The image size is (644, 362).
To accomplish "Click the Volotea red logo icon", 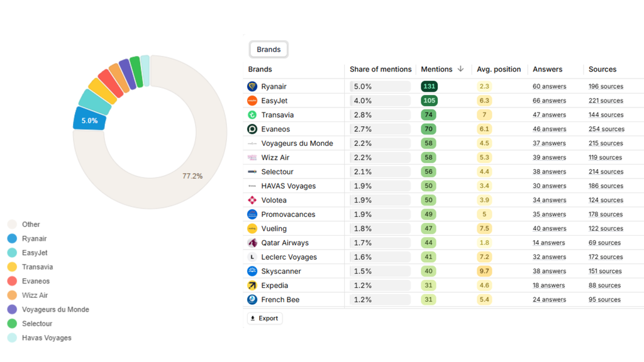I will tap(252, 200).
